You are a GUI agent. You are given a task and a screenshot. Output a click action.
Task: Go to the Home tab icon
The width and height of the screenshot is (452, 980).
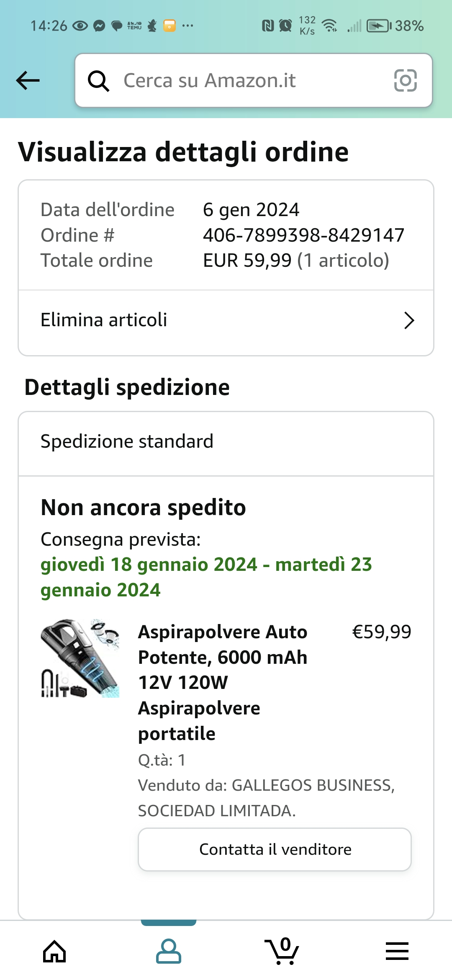55,952
